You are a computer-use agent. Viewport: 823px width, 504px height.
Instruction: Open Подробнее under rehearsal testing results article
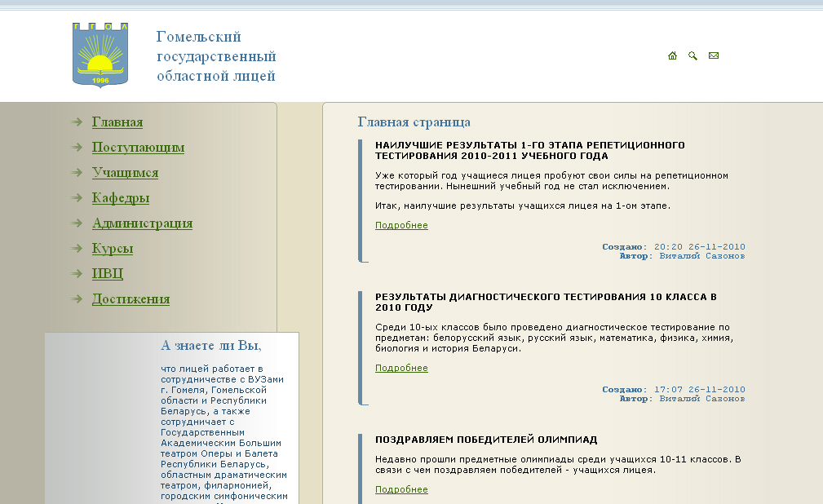(x=401, y=226)
